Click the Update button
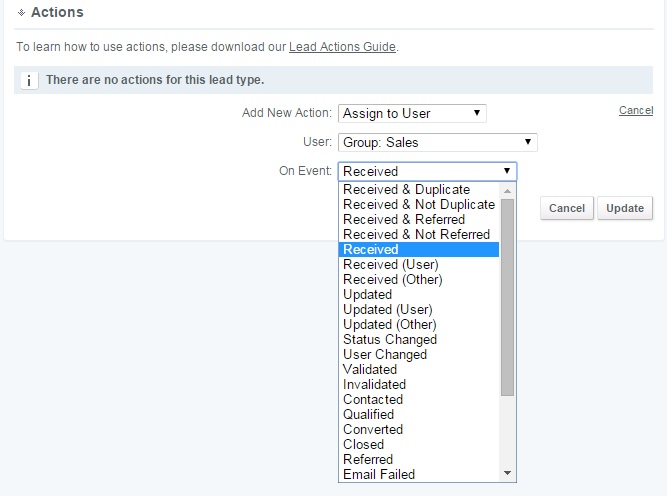Viewport: 667px width, 496px height. (625, 208)
